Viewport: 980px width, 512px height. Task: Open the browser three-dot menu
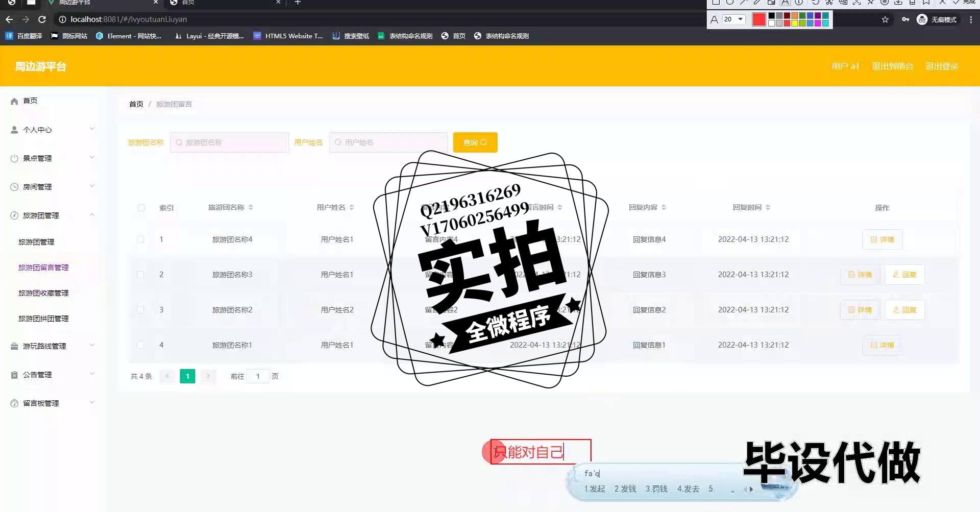971,19
